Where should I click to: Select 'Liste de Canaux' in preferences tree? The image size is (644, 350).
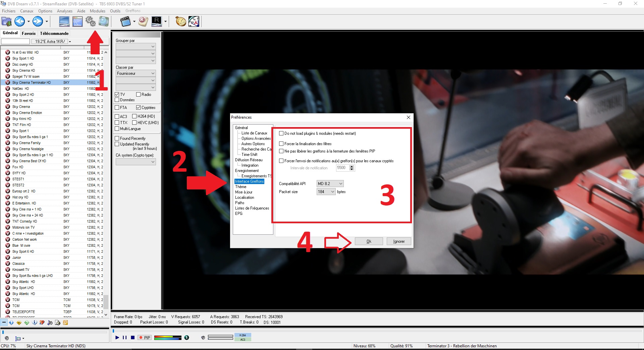254,133
